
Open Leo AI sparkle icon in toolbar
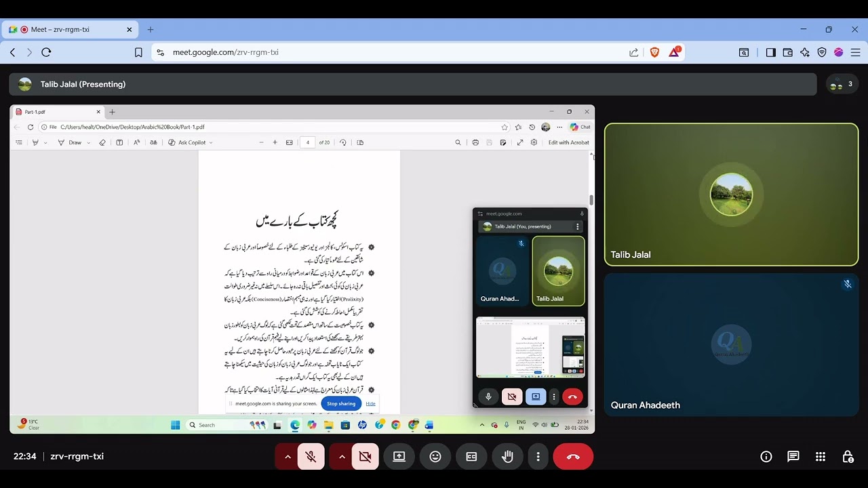(x=805, y=52)
